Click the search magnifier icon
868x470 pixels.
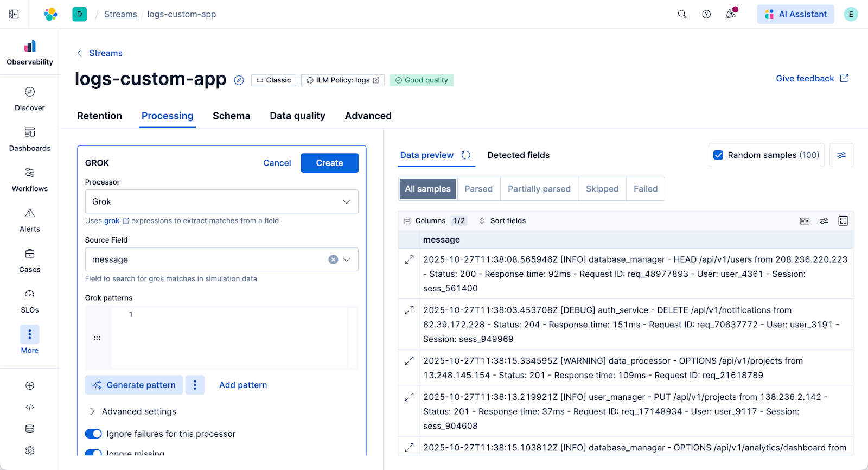pyautogui.click(x=682, y=15)
